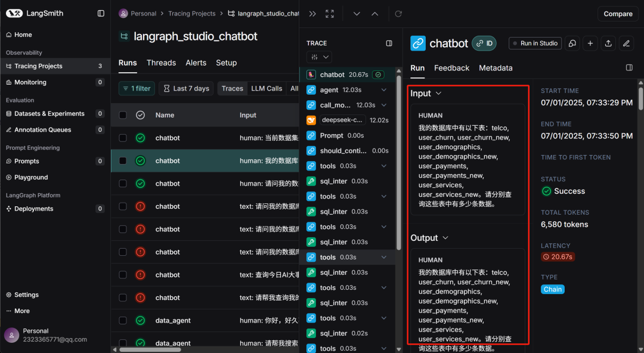Click the Personal account avatar at bottom

click(11, 335)
